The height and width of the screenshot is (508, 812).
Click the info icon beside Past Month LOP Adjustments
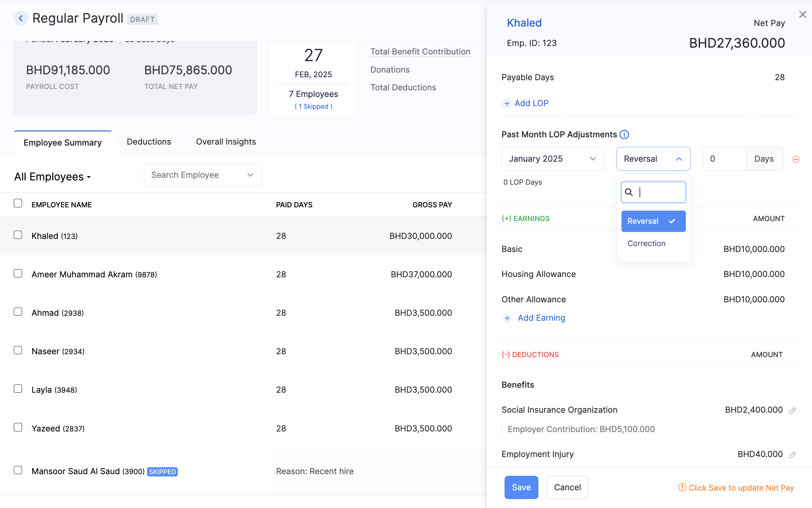pos(623,134)
